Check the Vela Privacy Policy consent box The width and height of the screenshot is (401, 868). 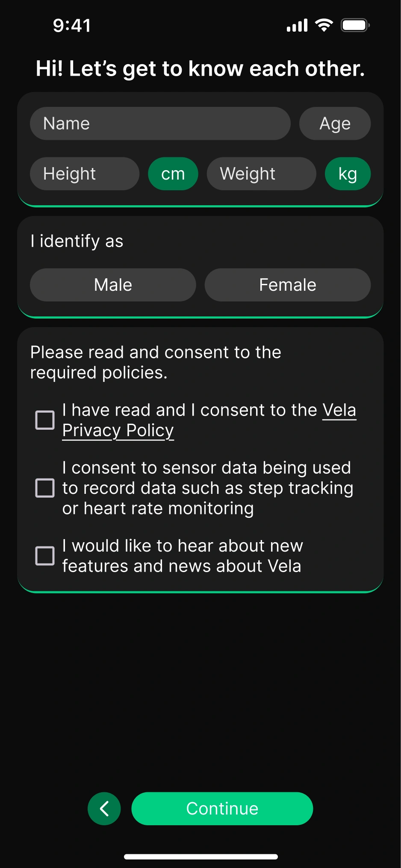pos(45,420)
